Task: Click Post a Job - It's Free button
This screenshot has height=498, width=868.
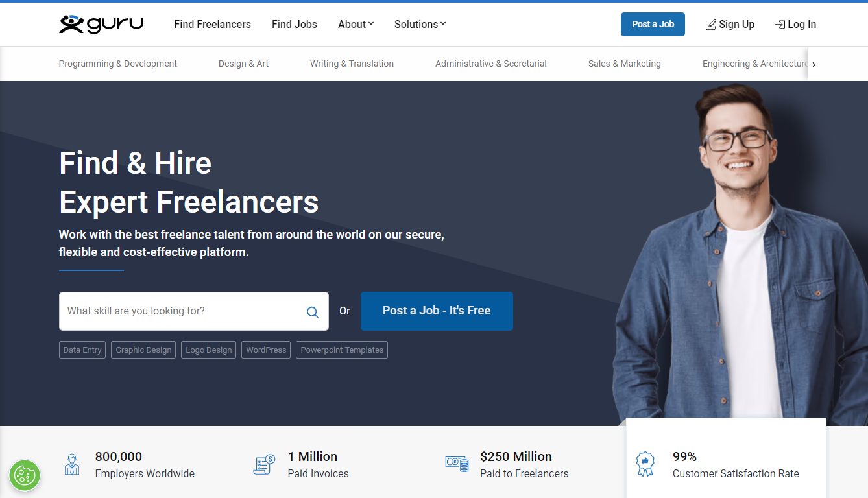Action: tap(437, 311)
